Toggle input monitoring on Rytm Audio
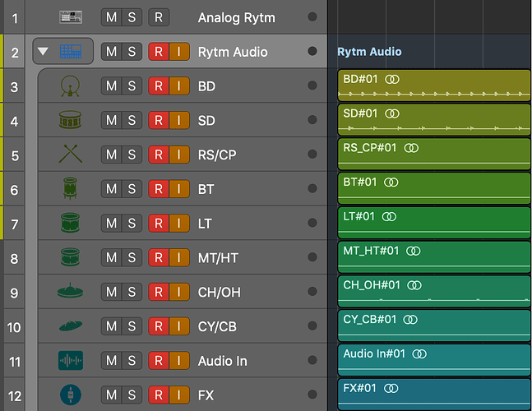This screenshot has height=411, width=532. click(179, 52)
